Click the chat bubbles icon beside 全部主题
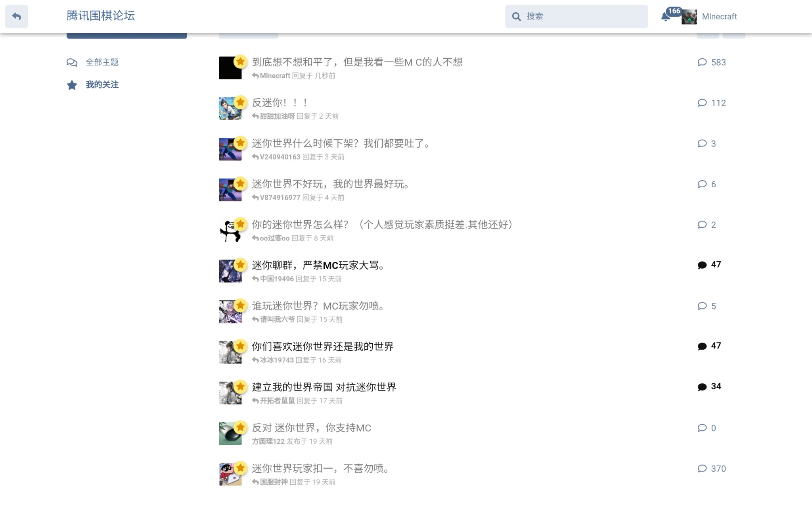Viewport: 812px width, 508px height. coord(72,62)
